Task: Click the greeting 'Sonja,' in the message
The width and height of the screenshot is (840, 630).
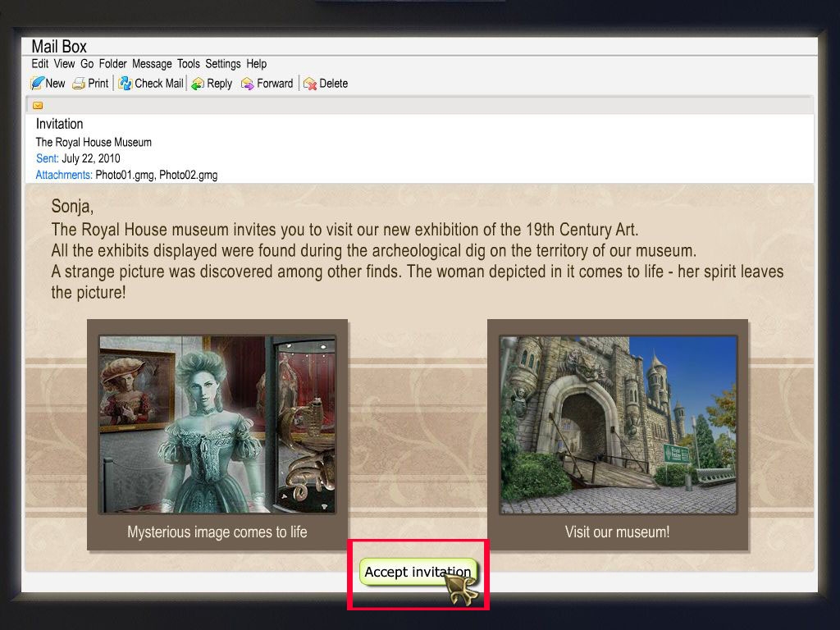Action: pos(72,206)
